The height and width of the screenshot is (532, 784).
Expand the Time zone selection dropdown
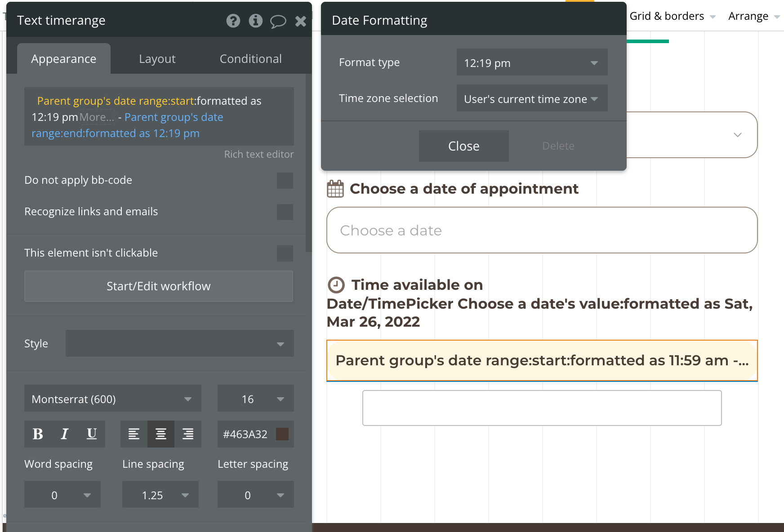[532, 98]
